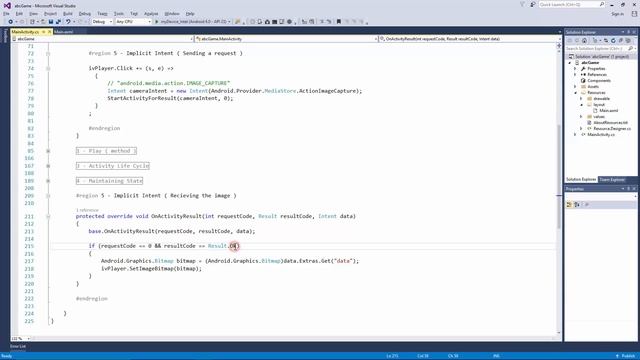
Task: Switch to the Team Explorer tab
Action: (611, 180)
